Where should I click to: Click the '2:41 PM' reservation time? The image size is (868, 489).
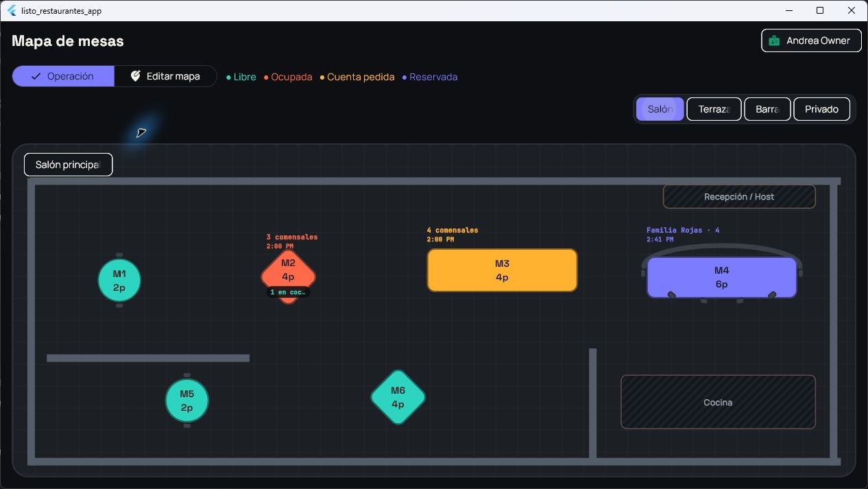point(660,240)
